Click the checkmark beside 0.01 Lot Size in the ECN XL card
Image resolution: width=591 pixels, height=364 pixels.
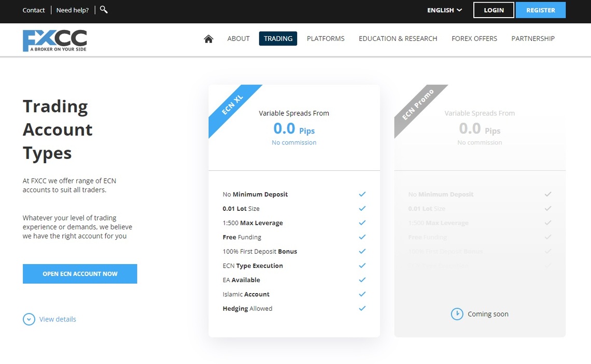[362, 209]
